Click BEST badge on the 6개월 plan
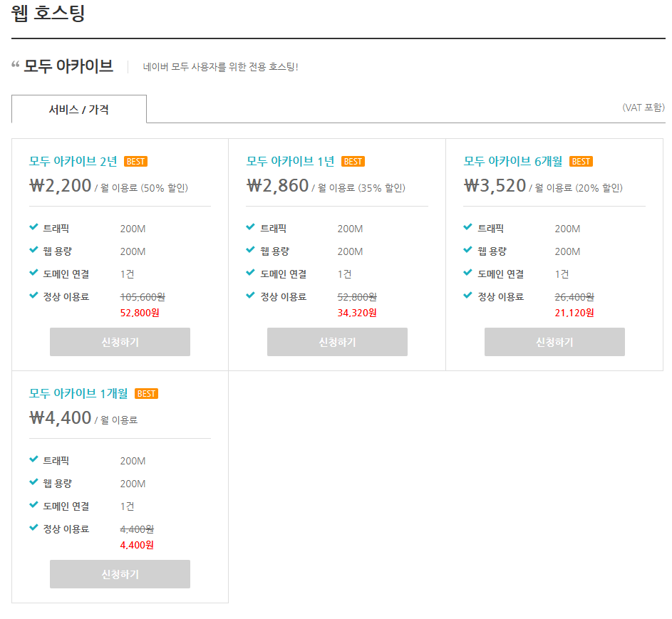This screenshot has height=619, width=672. tap(581, 162)
